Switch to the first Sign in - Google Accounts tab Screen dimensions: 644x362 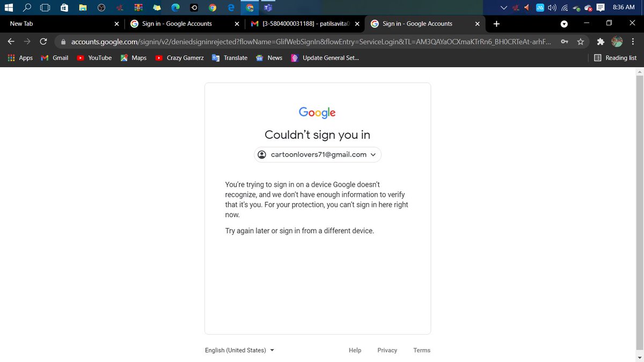tap(185, 24)
